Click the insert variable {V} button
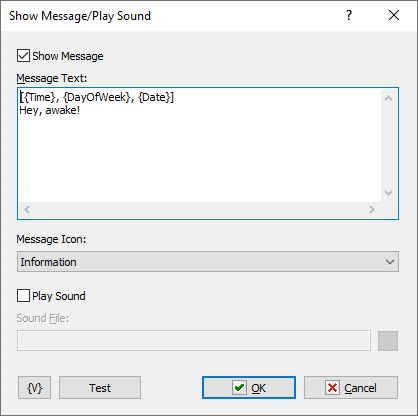This screenshot has height=416, width=418. (x=34, y=388)
